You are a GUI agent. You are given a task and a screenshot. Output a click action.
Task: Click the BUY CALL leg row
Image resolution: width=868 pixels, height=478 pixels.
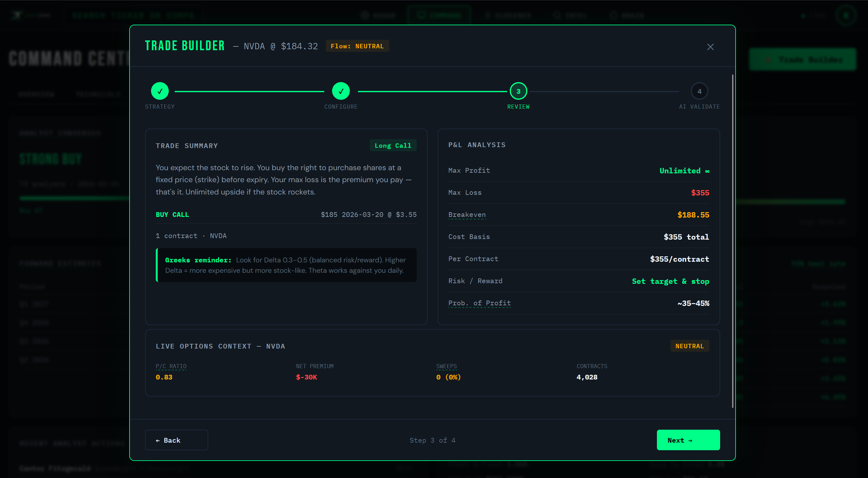point(286,215)
